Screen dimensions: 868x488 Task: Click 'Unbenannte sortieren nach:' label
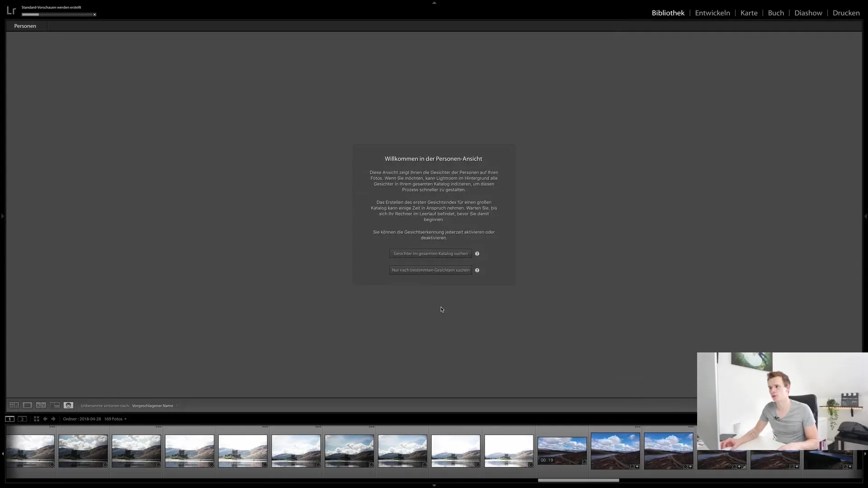[x=105, y=406]
